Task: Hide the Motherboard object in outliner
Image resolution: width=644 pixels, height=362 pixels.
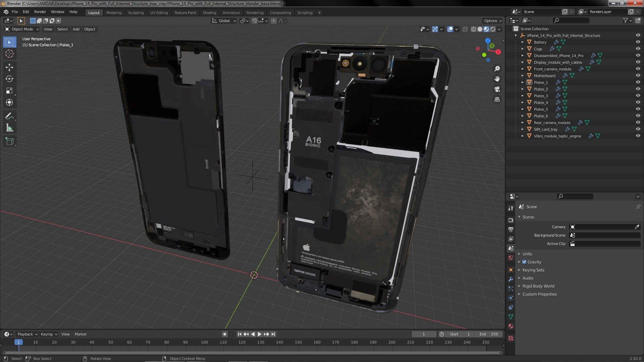Action: click(x=638, y=76)
